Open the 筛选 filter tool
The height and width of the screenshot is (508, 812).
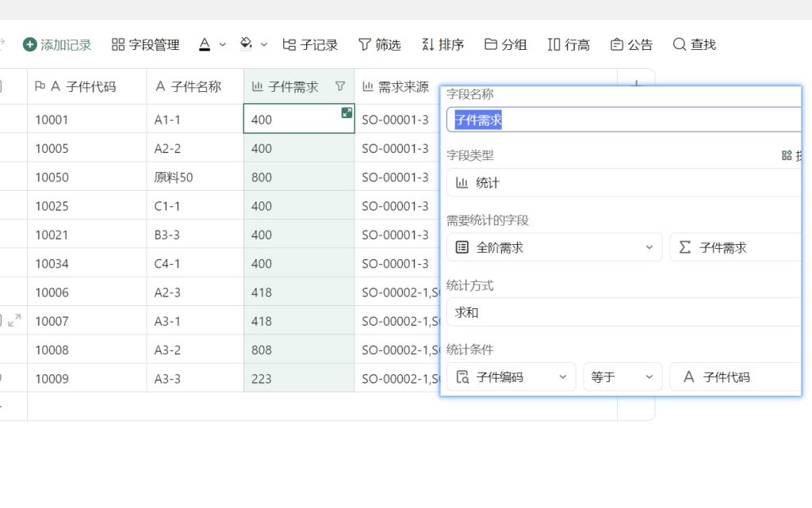click(380, 44)
